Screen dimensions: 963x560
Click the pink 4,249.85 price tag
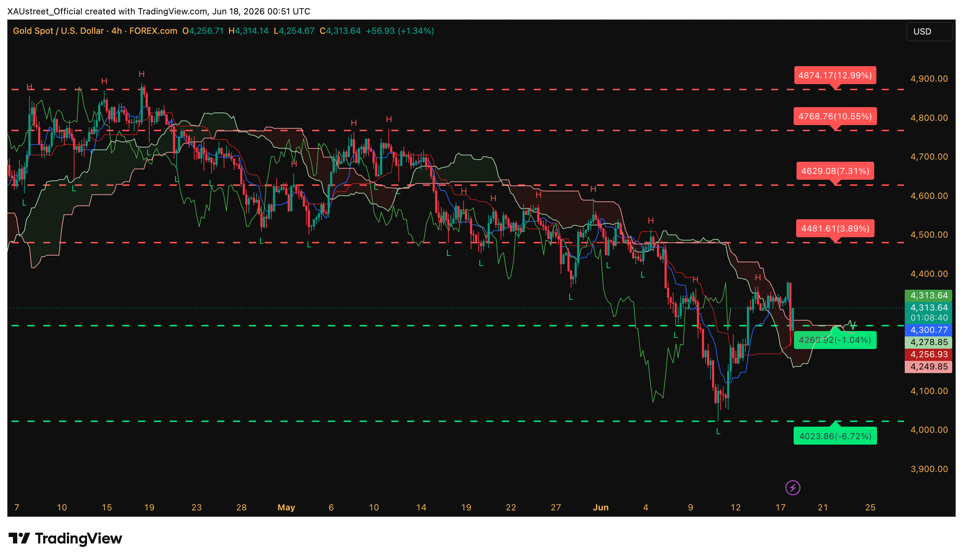point(928,366)
